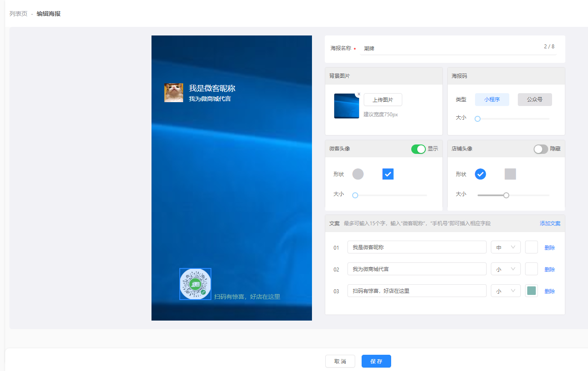Click the 保存 button
This screenshot has height=371, width=588.
pos(376,361)
